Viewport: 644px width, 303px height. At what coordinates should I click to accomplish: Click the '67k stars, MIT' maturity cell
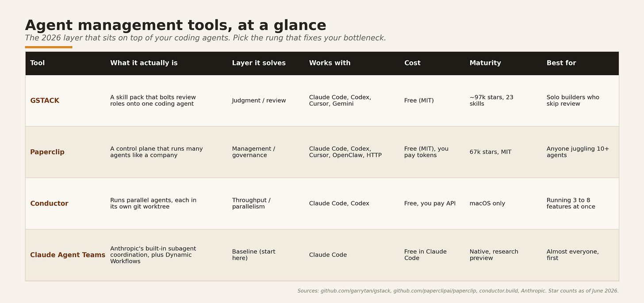pos(491,152)
